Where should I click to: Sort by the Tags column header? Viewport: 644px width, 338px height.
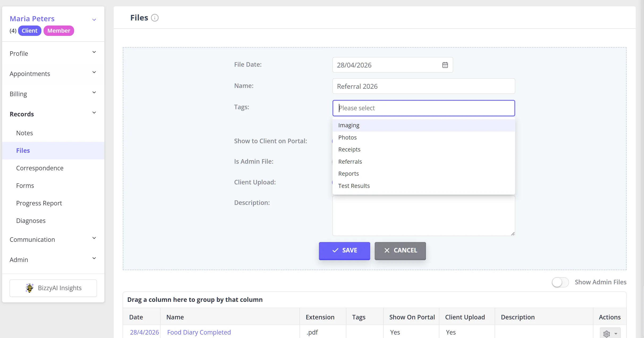[x=365, y=317]
